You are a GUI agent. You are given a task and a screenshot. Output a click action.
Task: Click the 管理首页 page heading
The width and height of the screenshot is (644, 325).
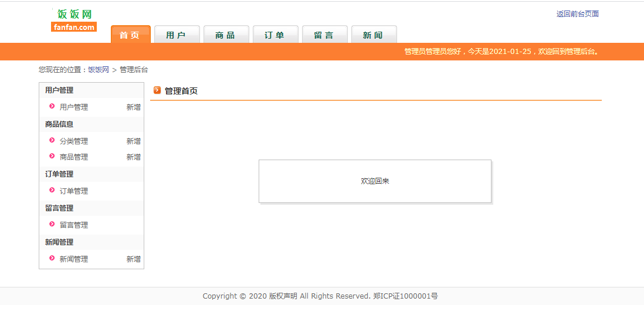click(x=181, y=91)
